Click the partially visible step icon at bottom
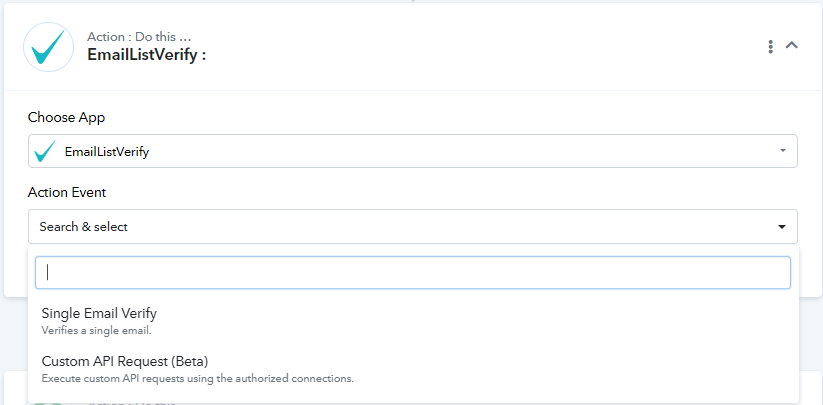 click(x=48, y=403)
